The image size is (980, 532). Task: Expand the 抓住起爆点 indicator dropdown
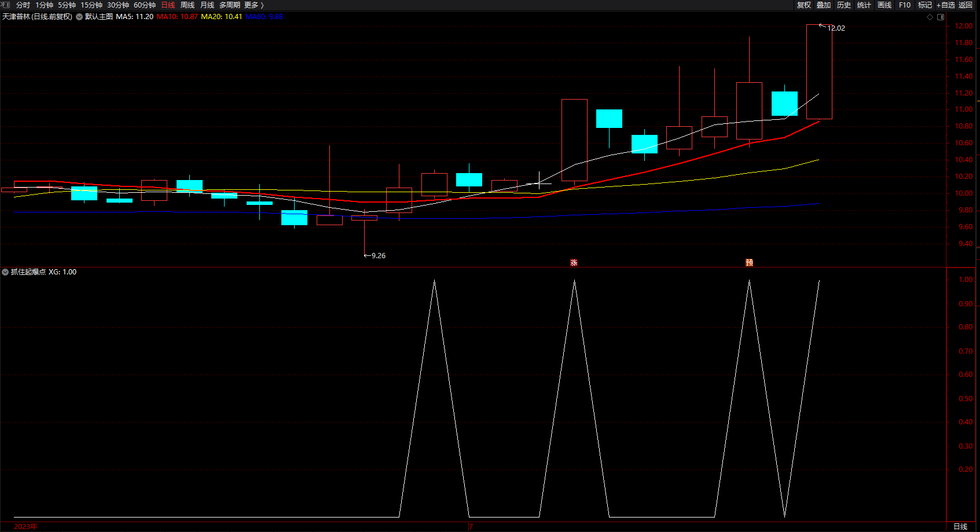tap(5, 272)
